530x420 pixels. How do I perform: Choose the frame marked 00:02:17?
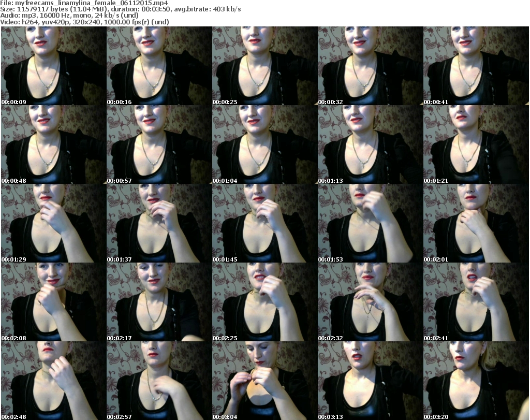pyautogui.click(x=159, y=302)
